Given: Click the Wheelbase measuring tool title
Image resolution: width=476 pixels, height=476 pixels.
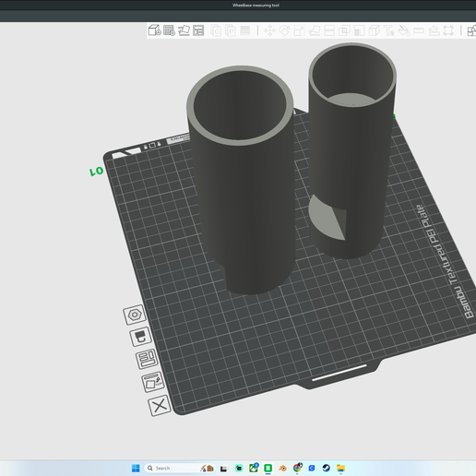Looking at the screenshot, I should 256,6.
